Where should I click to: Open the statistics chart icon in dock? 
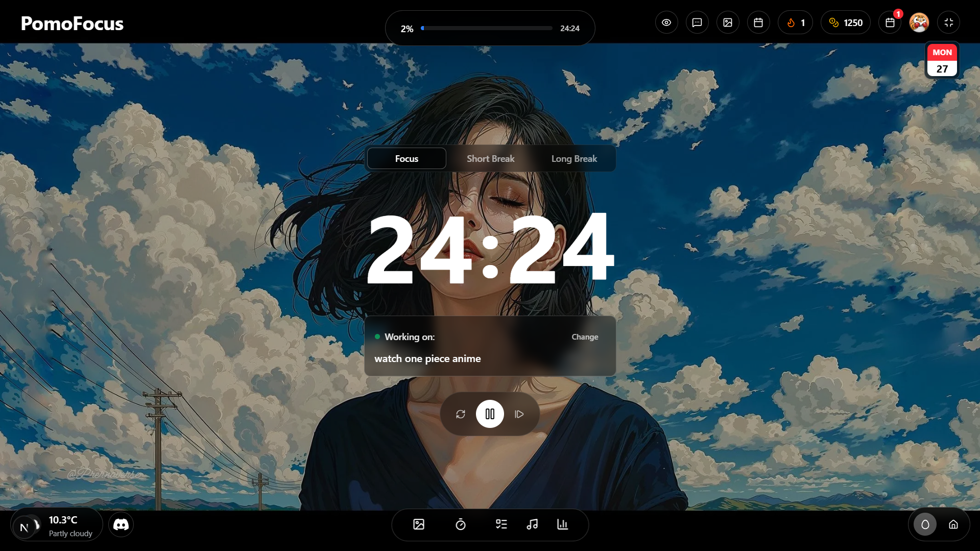[x=563, y=524]
